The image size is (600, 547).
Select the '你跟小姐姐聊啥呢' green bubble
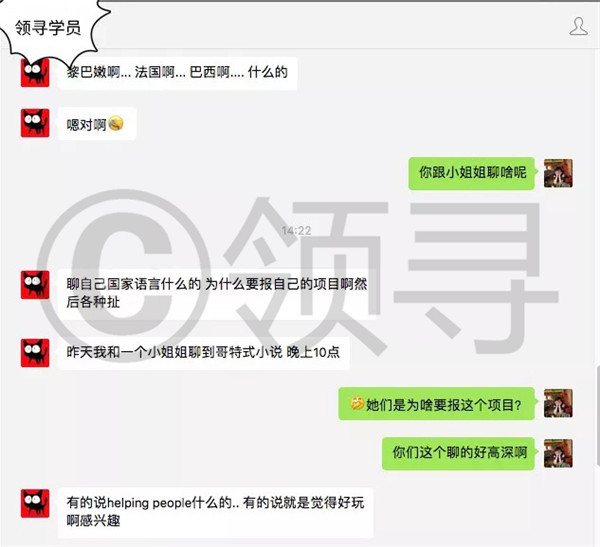[x=471, y=173]
